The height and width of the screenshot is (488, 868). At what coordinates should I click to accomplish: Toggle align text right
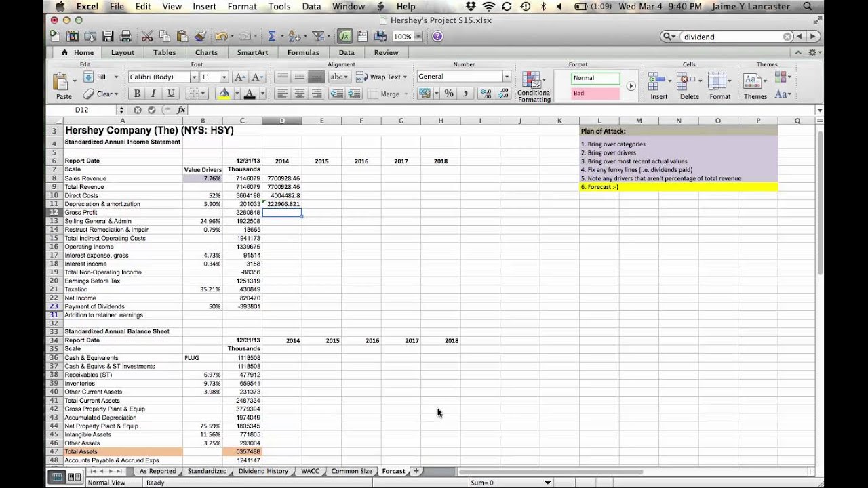tap(316, 94)
